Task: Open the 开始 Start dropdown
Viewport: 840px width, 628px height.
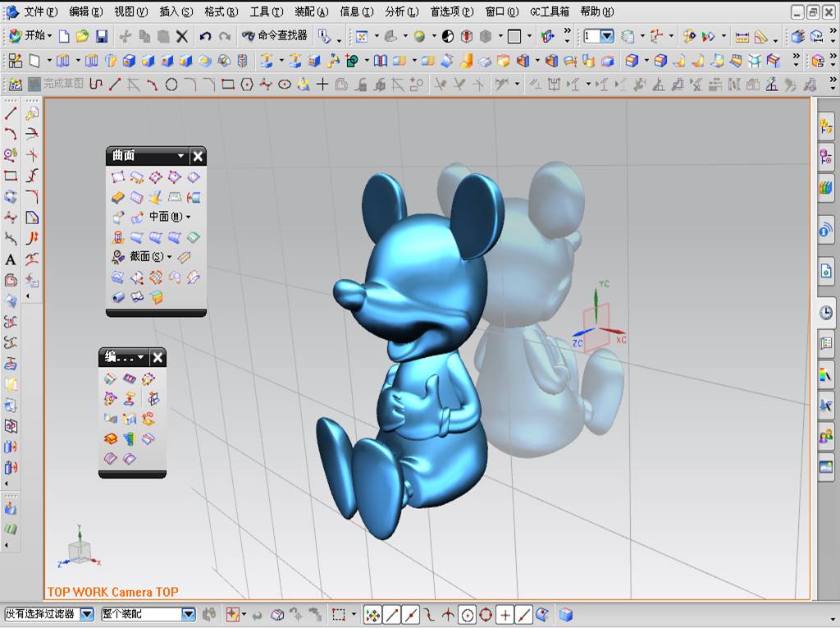Action: 30,36
